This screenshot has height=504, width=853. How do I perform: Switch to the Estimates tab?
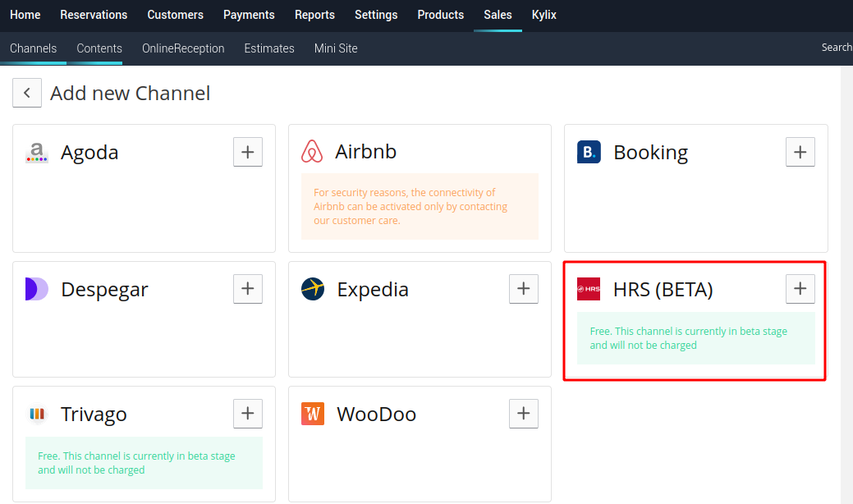(269, 48)
